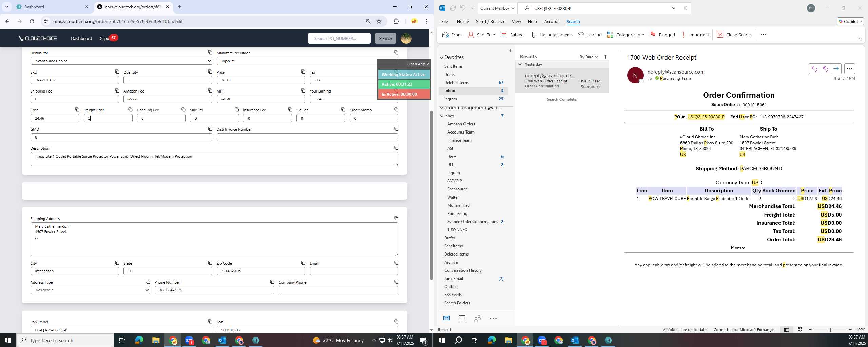
Task: Click into the Freight Cost input
Action: click(x=108, y=118)
